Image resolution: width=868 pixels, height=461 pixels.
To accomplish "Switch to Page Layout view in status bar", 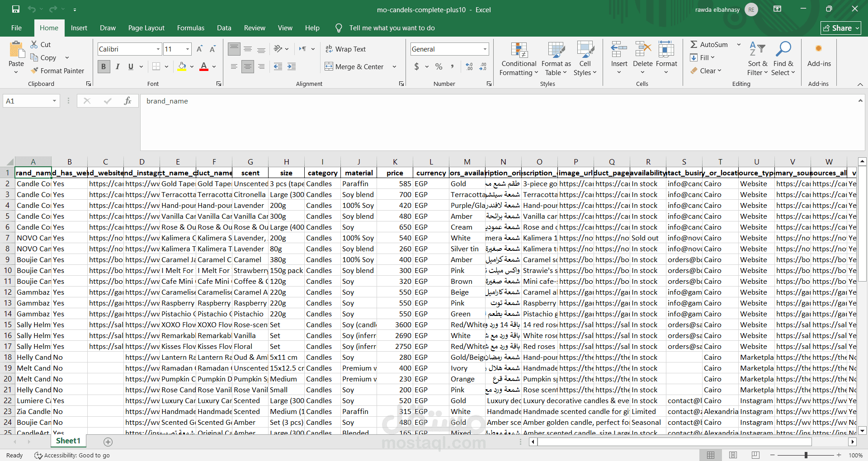I will pyautogui.click(x=733, y=455).
